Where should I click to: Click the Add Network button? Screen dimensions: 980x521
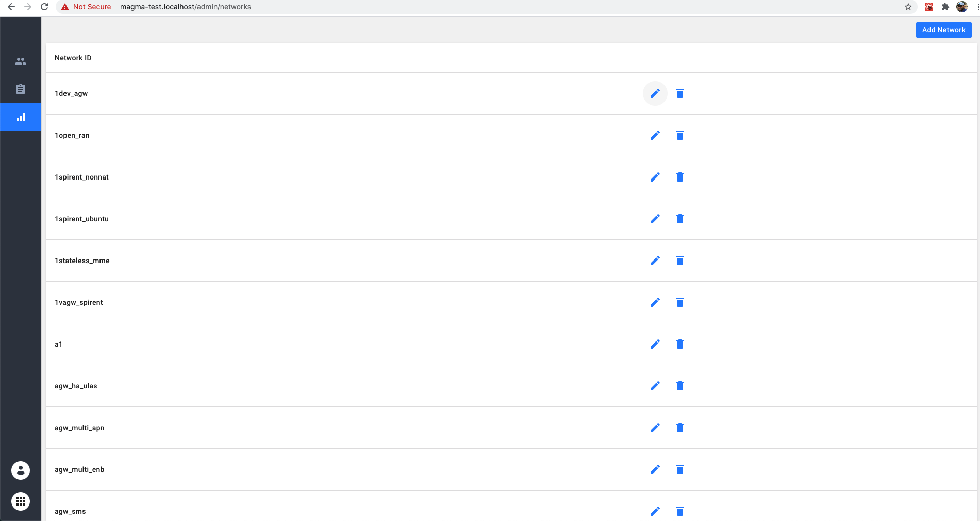[x=943, y=30]
